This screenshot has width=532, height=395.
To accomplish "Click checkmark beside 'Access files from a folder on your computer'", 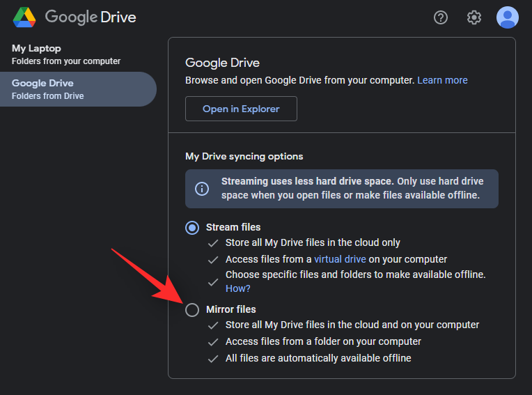I will point(213,342).
